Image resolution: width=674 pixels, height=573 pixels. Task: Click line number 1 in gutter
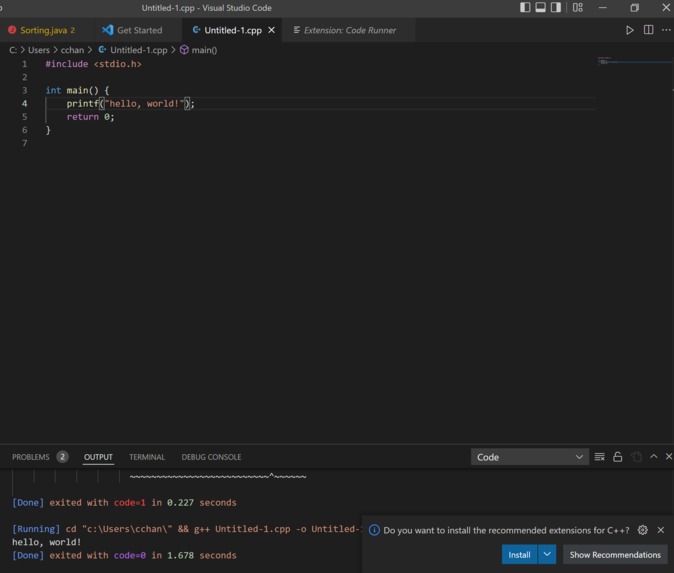click(x=25, y=64)
